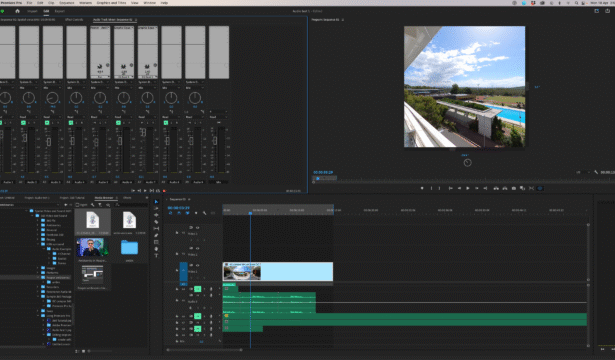615x360 pixels.
Task: Open the Markers menu
Action: pos(86,3)
